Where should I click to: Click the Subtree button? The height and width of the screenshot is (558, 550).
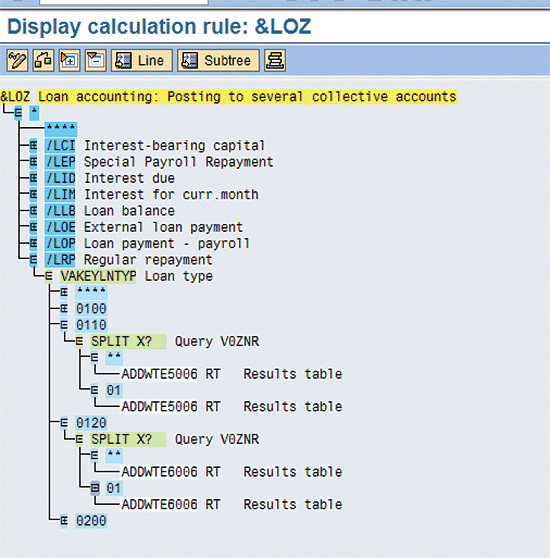(x=218, y=60)
